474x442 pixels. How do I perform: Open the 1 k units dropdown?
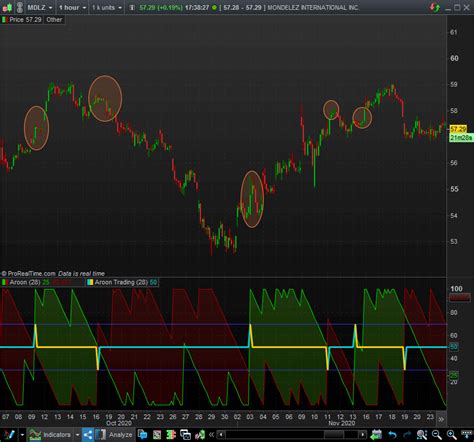click(x=107, y=7)
